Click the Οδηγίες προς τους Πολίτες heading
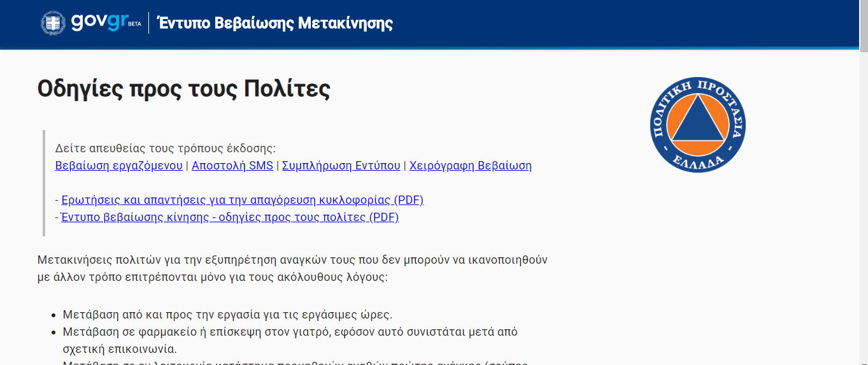The image size is (868, 365). (184, 89)
